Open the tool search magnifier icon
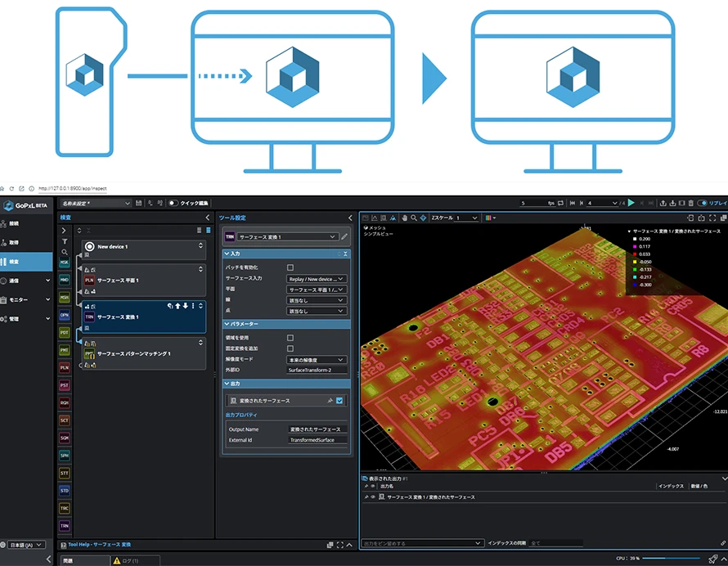 65,253
